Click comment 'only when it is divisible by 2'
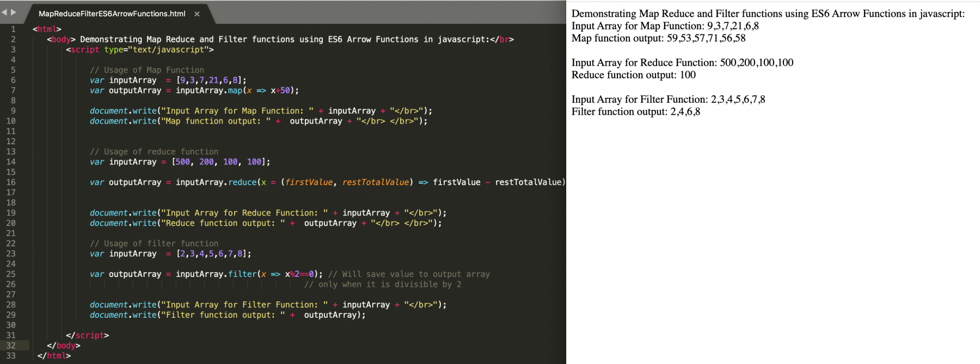Image resolution: width=980 pixels, height=364 pixels. (383, 285)
